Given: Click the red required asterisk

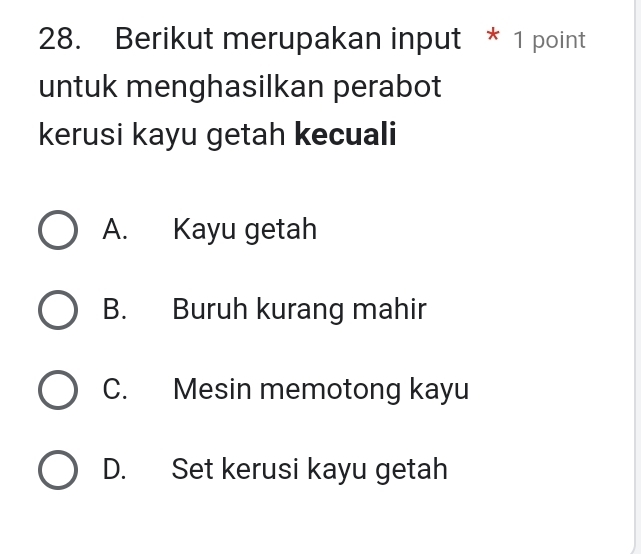Looking at the screenshot, I should pyautogui.click(x=492, y=40).
